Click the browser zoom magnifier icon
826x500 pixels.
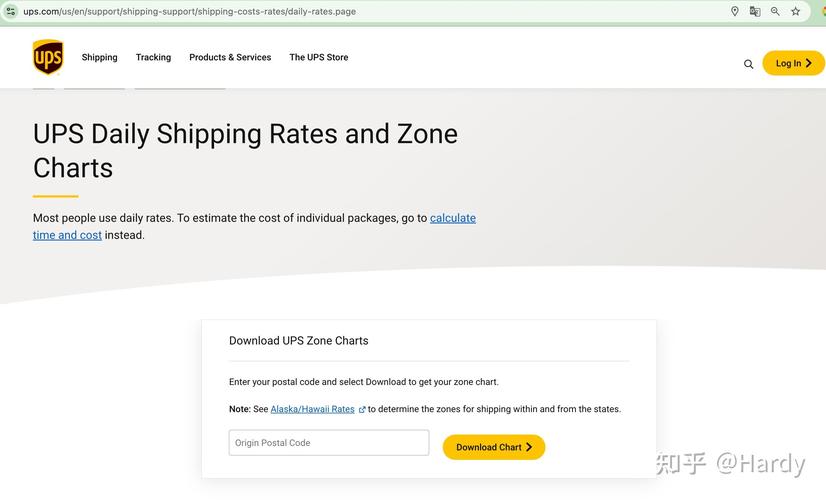[x=775, y=11]
